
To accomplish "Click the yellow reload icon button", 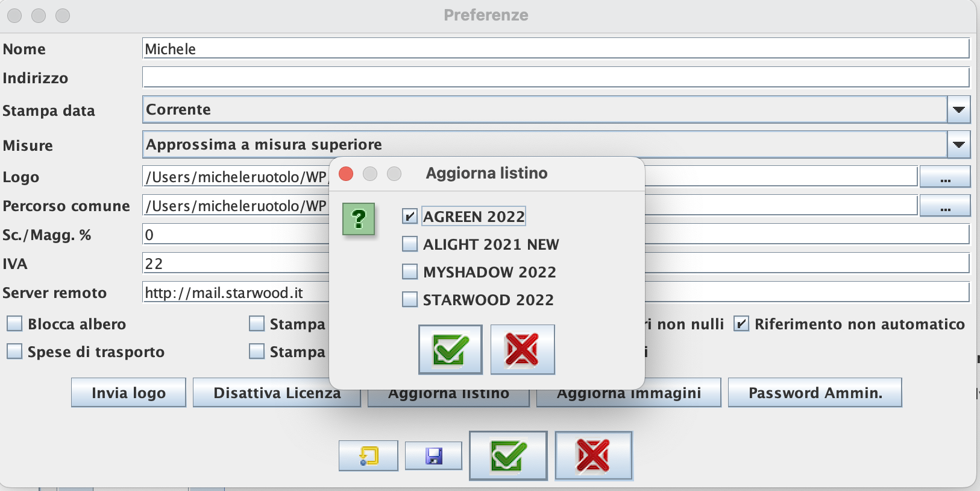I will [x=368, y=455].
